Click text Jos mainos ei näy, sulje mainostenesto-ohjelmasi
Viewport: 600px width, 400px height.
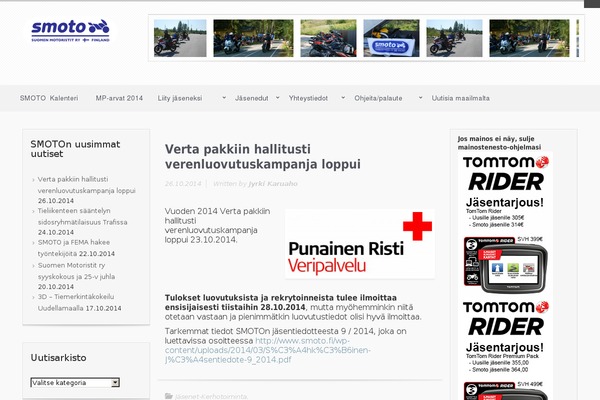pos(499,143)
